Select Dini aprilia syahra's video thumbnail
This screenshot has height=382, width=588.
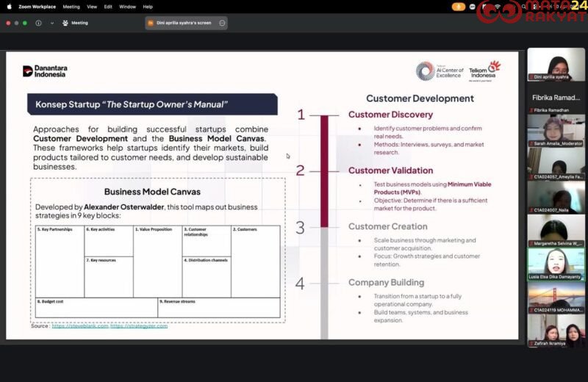coord(556,65)
